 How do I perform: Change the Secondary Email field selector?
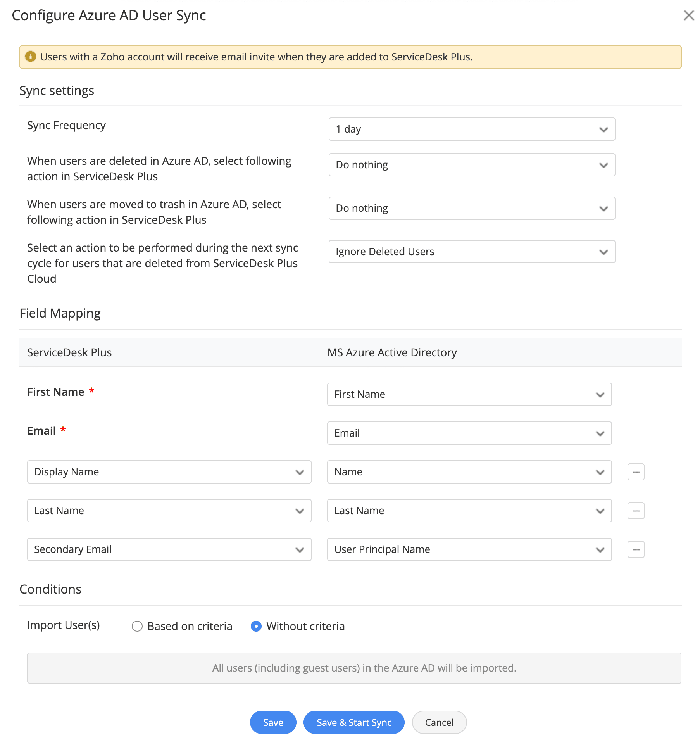[x=169, y=549]
